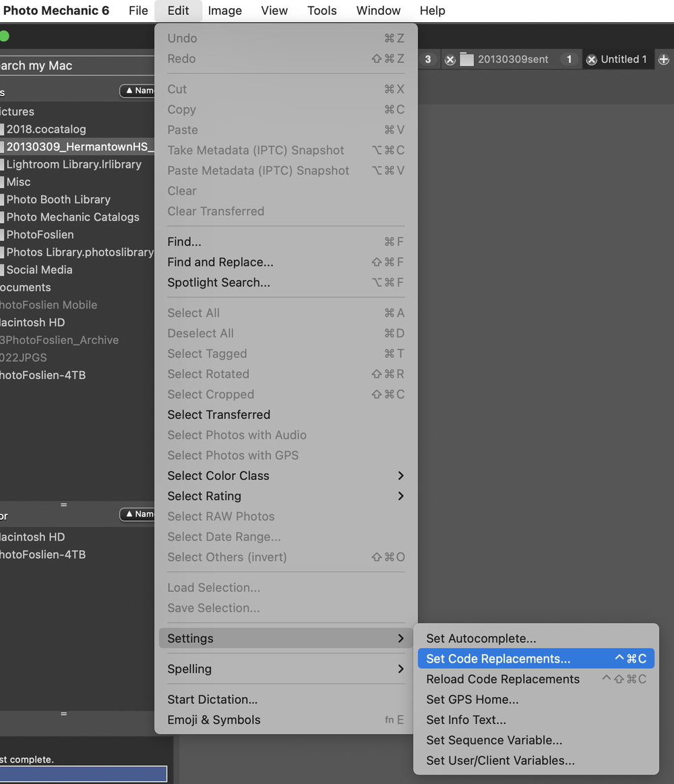Image resolution: width=674 pixels, height=784 pixels.
Task: Click the upper pane divider handle
Action: click(x=63, y=504)
